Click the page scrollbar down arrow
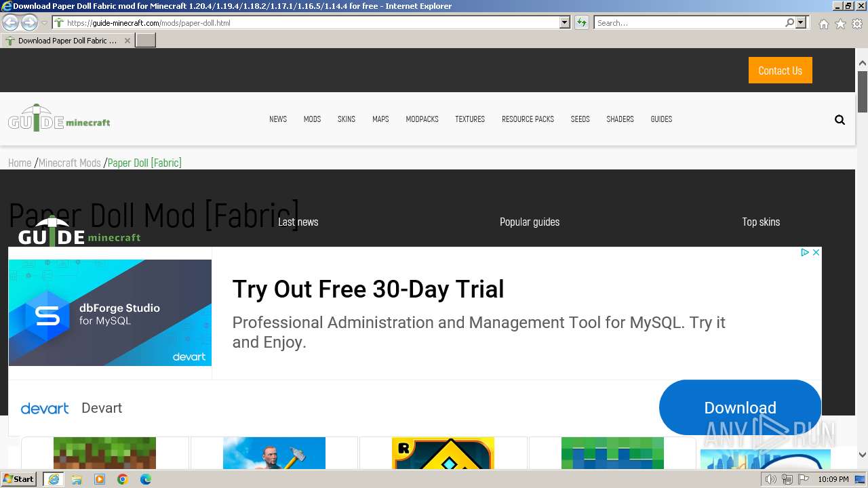Image resolution: width=868 pixels, height=488 pixels. click(862, 455)
